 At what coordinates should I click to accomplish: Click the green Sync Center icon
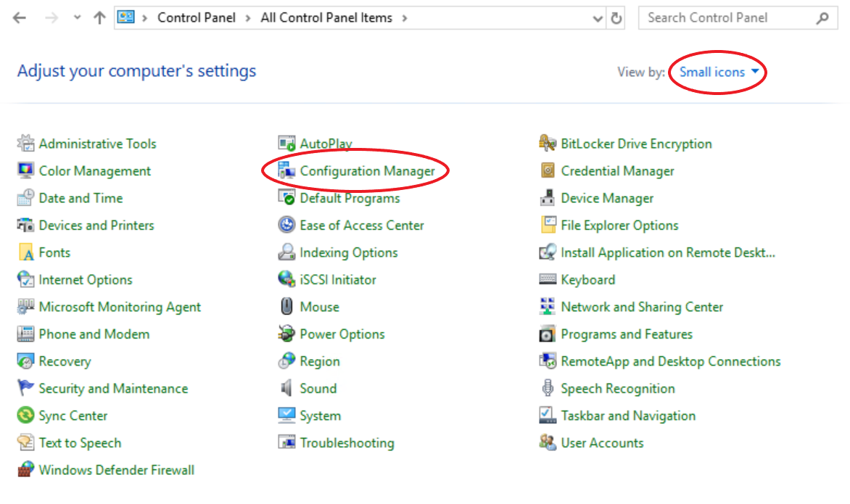25,416
